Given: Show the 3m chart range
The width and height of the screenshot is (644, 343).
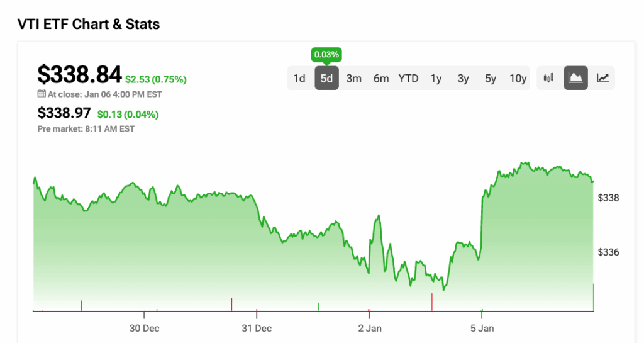Looking at the screenshot, I should (x=353, y=78).
